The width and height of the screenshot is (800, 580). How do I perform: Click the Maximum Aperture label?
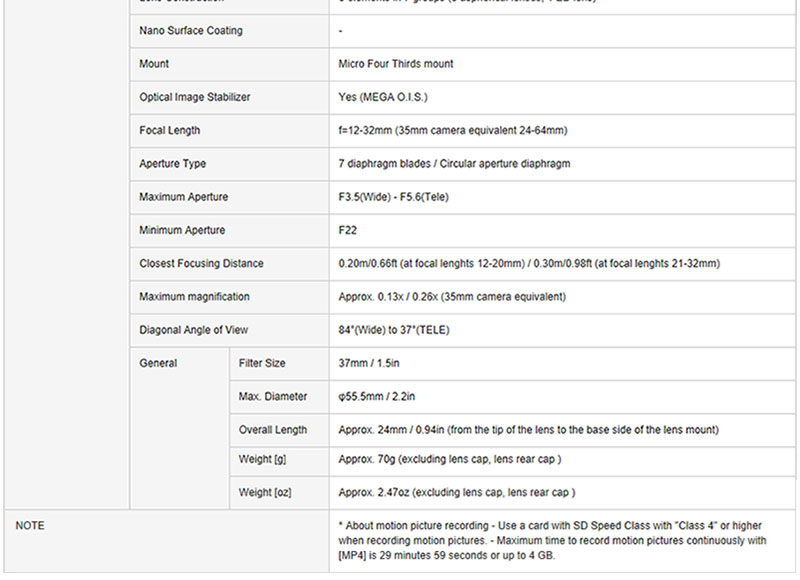(184, 197)
